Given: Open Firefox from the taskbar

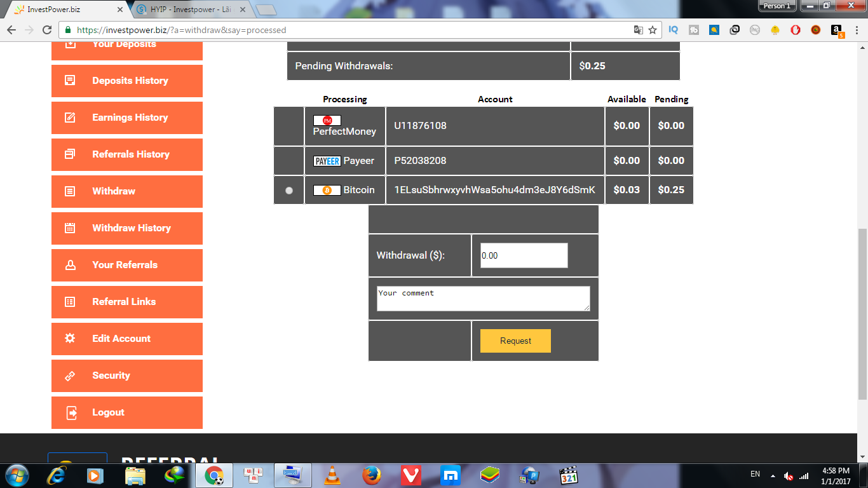Looking at the screenshot, I should pyautogui.click(x=372, y=475).
